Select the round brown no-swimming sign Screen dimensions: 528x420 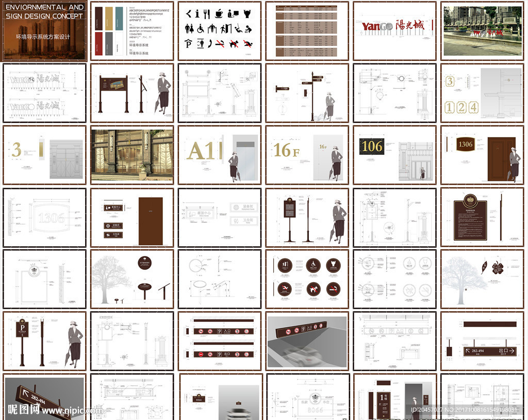(x=285, y=289)
